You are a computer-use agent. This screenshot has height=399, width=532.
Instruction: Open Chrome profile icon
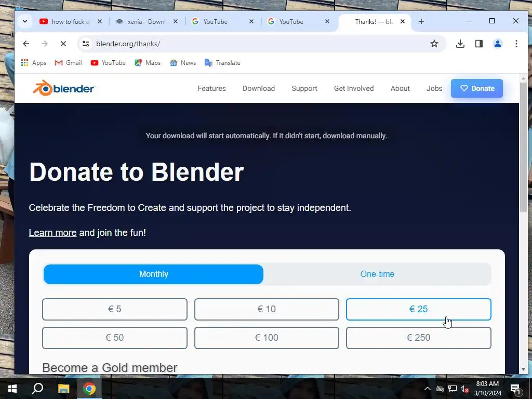click(498, 44)
